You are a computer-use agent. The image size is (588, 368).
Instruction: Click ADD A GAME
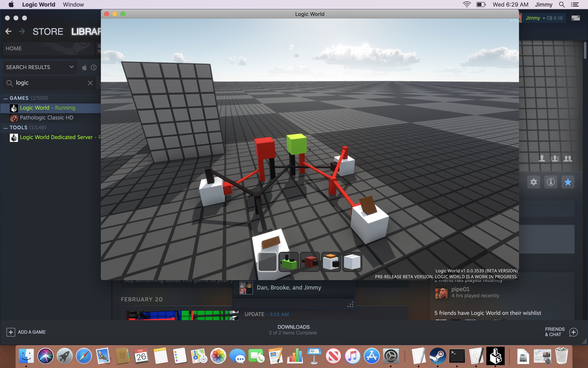(x=32, y=332)
